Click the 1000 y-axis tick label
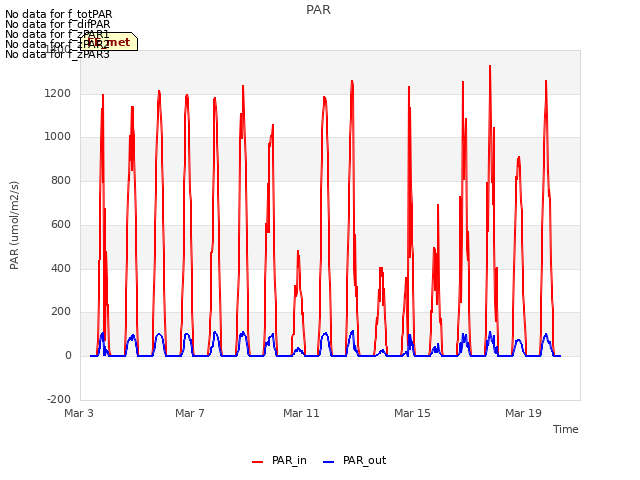 tap(58, 137)
